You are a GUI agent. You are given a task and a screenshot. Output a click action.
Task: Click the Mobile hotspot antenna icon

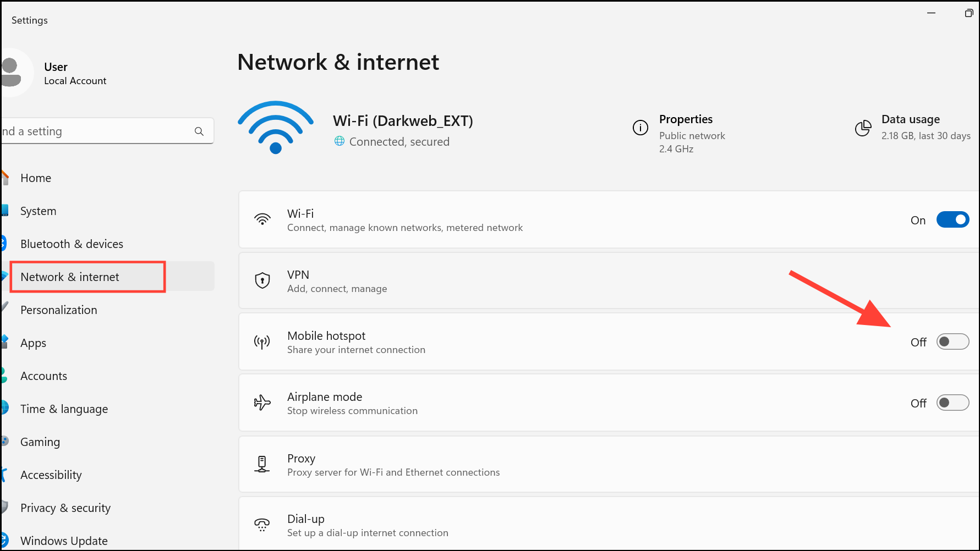coord(262,342)
